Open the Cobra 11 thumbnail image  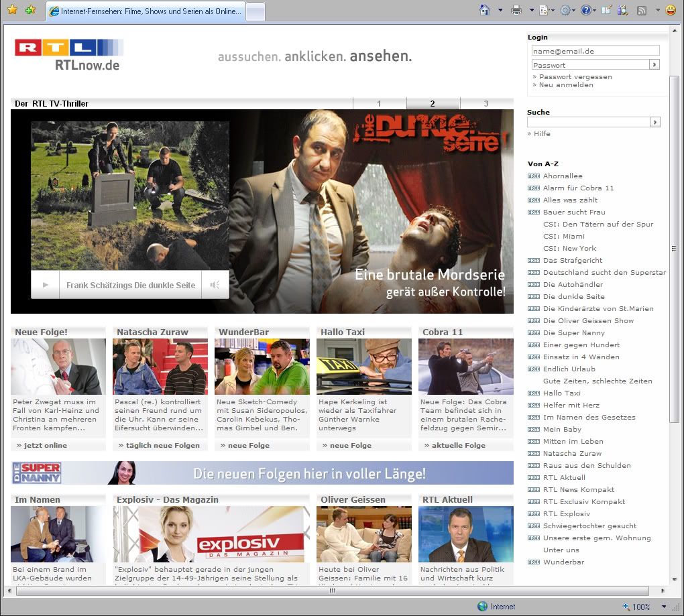pos(466,367)
